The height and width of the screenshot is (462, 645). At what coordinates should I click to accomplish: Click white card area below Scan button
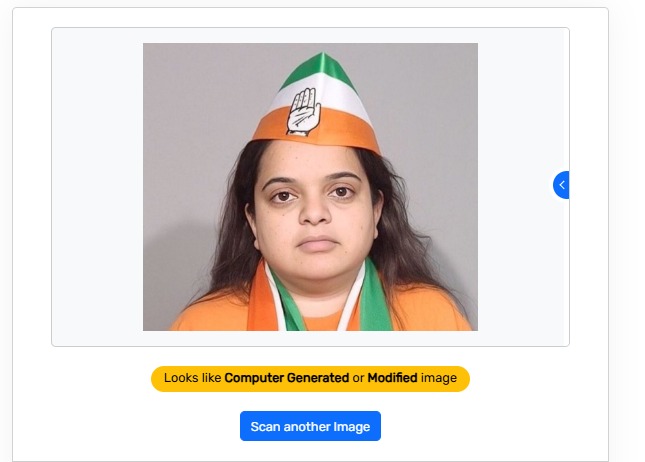point(310,452)
